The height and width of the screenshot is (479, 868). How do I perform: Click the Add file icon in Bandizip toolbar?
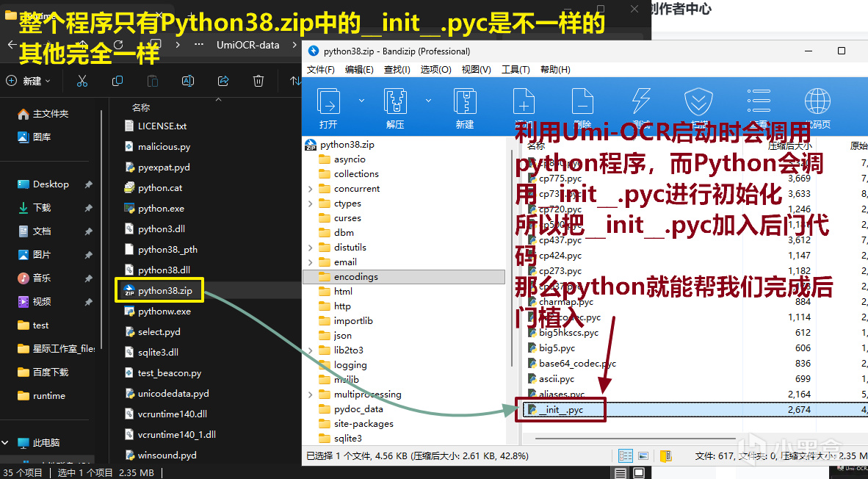[x=524, y=102]
